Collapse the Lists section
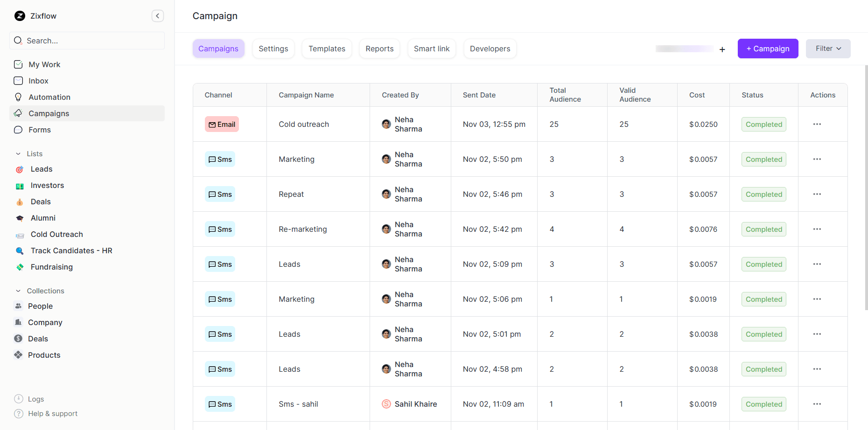 tap(18, 153)
